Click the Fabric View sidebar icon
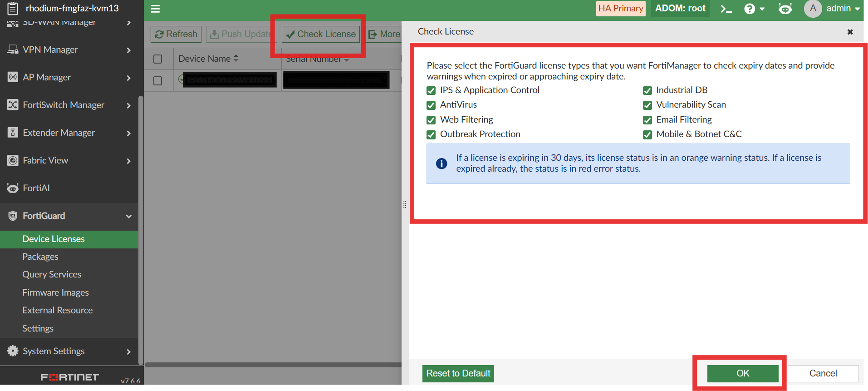This screenshot has height=391, width=868. 13,160
